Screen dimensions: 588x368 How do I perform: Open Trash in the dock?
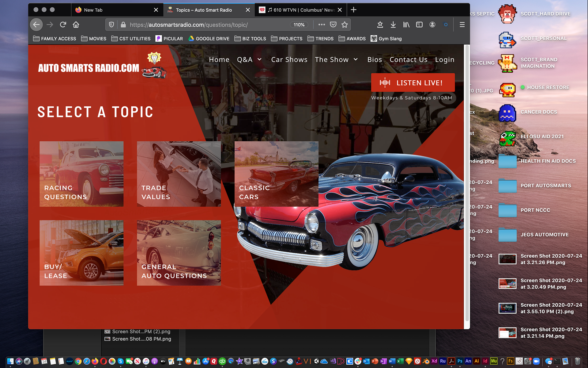coord(577,361)
